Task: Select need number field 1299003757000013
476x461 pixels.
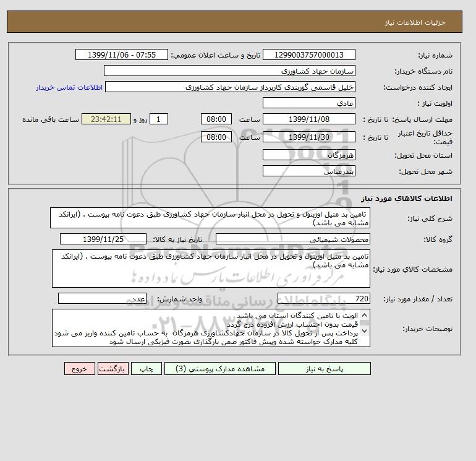Action: (x=308, y=54)
